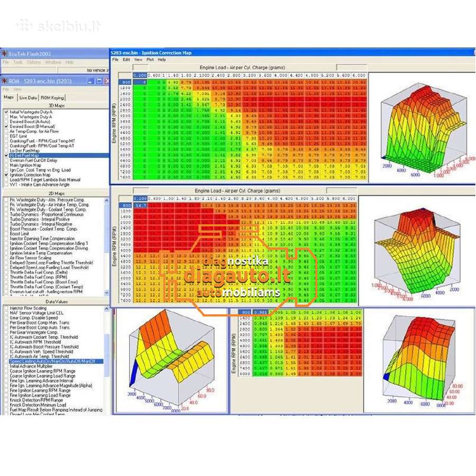Maximize the ROM S203-enc.bin window
Viewport: 476px width, 476px height.
pyautogui.click(x=99, y=81)
